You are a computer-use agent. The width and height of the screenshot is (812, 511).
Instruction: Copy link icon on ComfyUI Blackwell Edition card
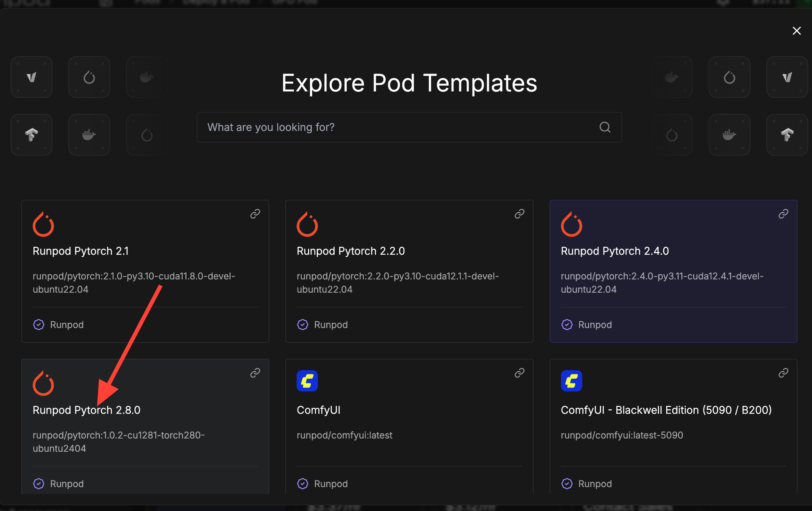[x=783, y=373]
